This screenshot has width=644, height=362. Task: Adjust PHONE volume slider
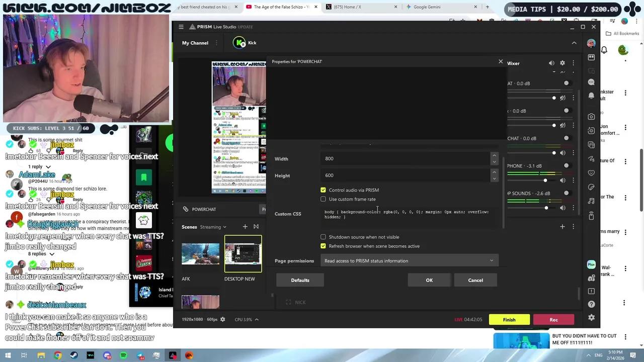pos(545,180)
